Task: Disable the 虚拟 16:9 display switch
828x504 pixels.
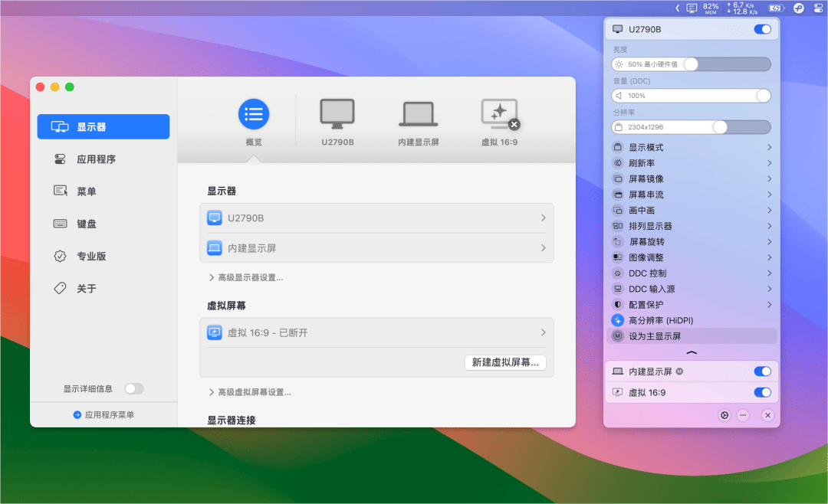Action: coord(762,392)
